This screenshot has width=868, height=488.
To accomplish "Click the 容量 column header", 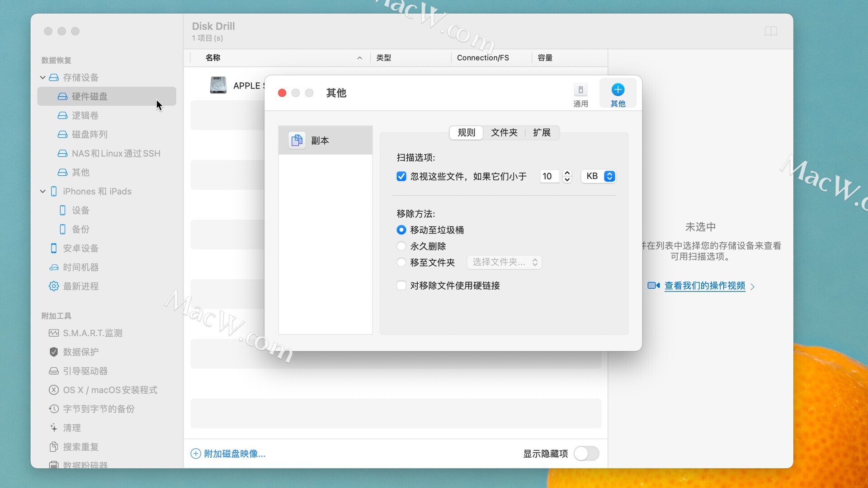I will click(x=545, y=58).
